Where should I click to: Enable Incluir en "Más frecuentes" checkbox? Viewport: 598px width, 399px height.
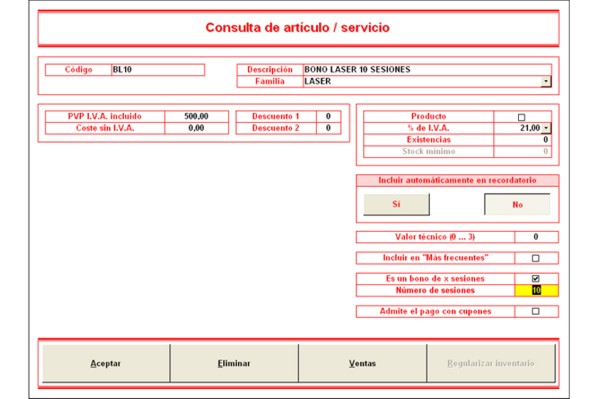pos(535,258)
